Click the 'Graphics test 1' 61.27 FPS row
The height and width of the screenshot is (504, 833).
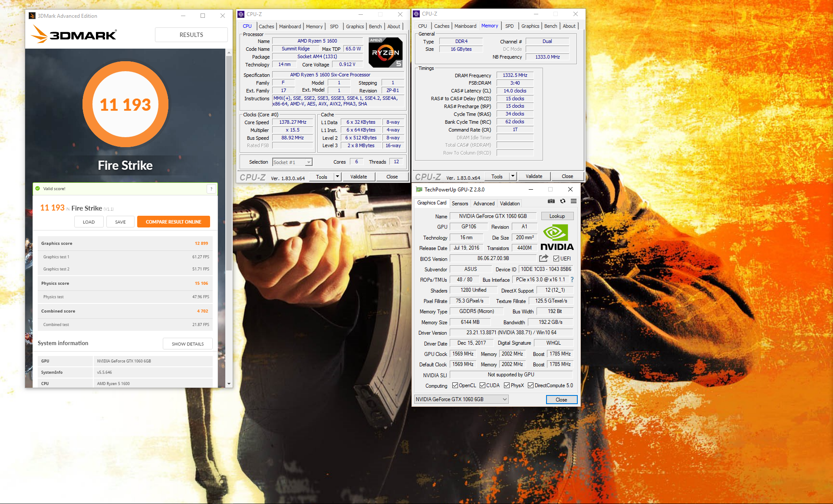pyautogui.click(x=125, y=257)
